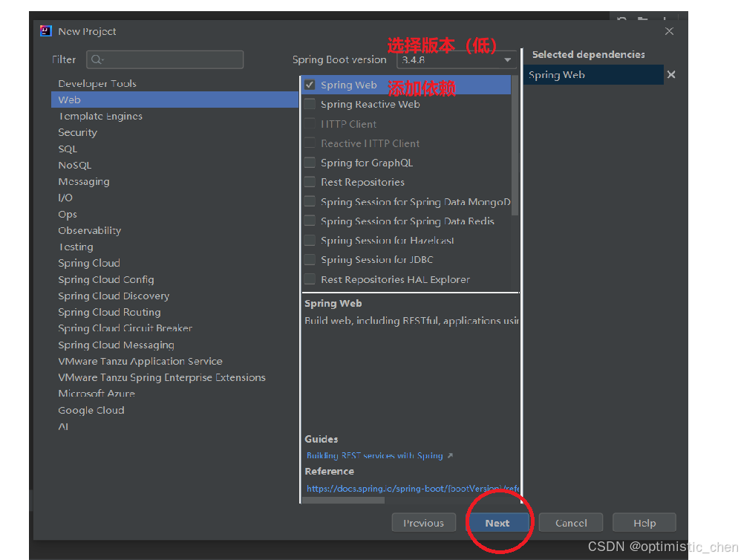The width and height of the screenshot is (741, 560).
Task: Select the SQL category
Action: [68, 149]
